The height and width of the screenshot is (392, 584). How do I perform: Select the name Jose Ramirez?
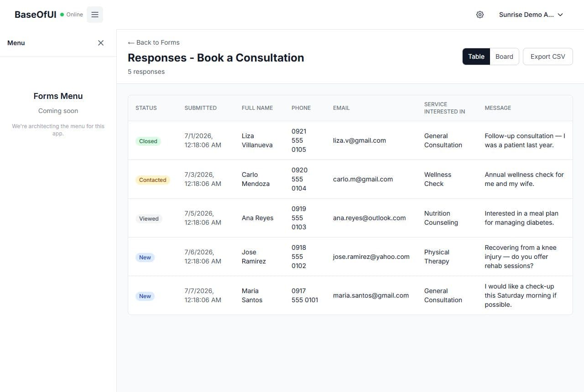pyautogui.click(x=254, y=257)
